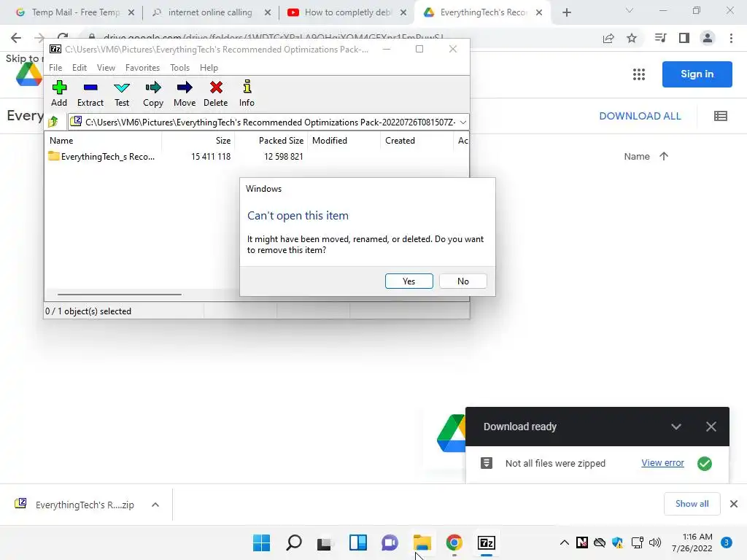This screenshot has height=560, width=747.
Task: Close the Chrome downloads bar
Action: tap(734, 504)
